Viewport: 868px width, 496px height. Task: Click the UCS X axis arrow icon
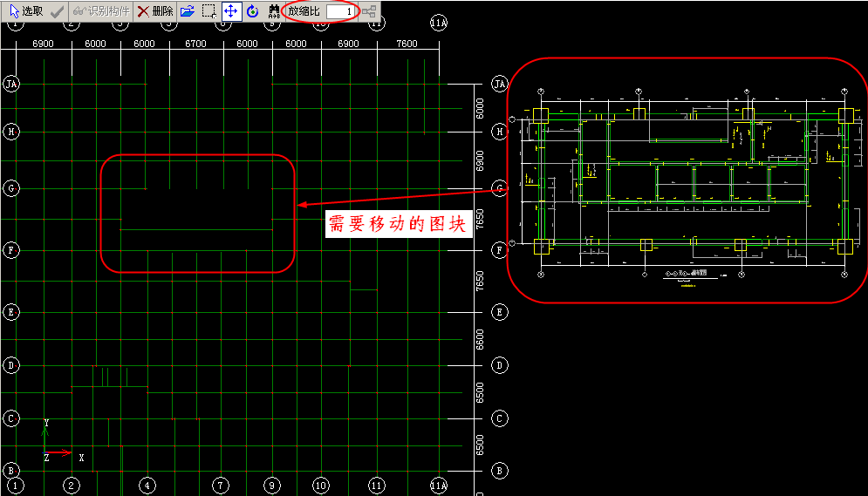click(x=59, y=453)
